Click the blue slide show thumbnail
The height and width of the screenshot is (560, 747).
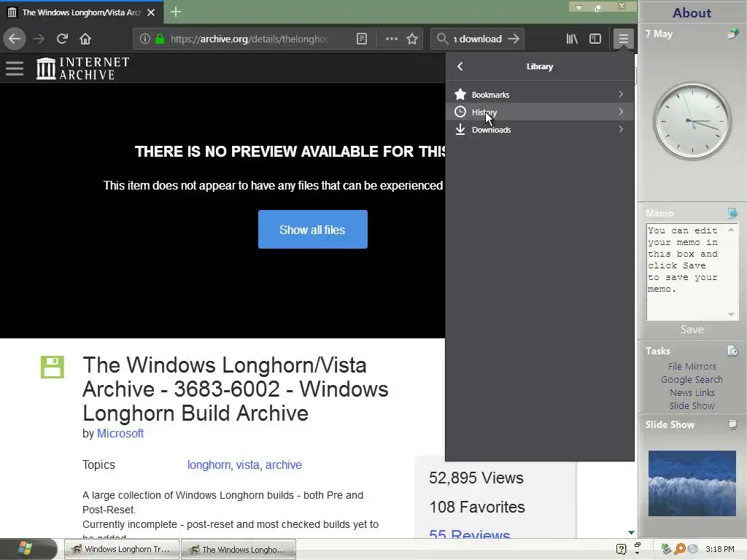pos(692,483)
